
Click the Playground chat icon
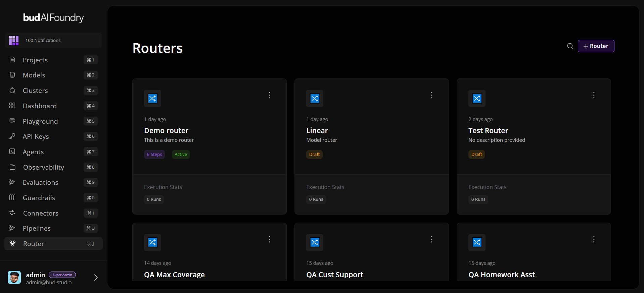click(12, 121)
